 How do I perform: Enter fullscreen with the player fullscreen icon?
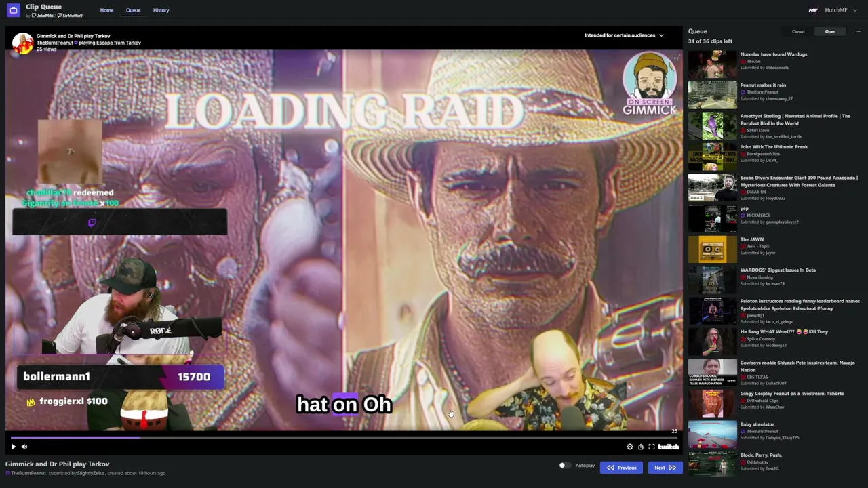coord(652,447)
